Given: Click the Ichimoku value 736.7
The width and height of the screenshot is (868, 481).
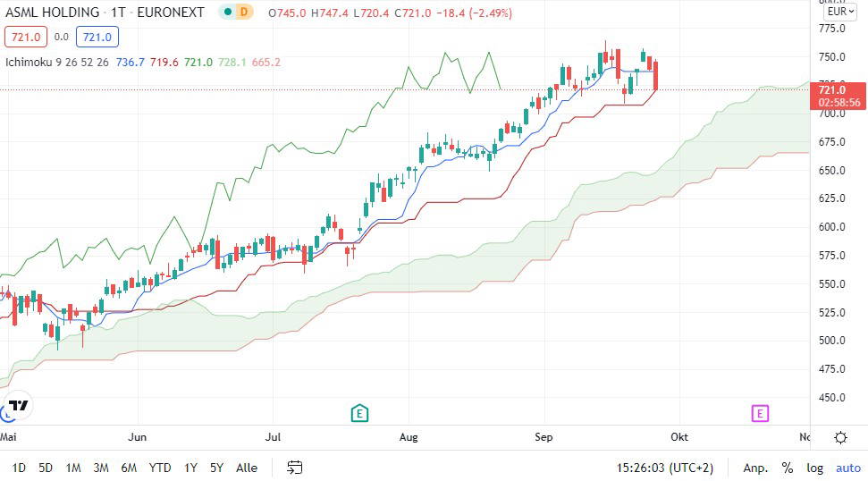Looking at the screenshot, I should [131, 62].
